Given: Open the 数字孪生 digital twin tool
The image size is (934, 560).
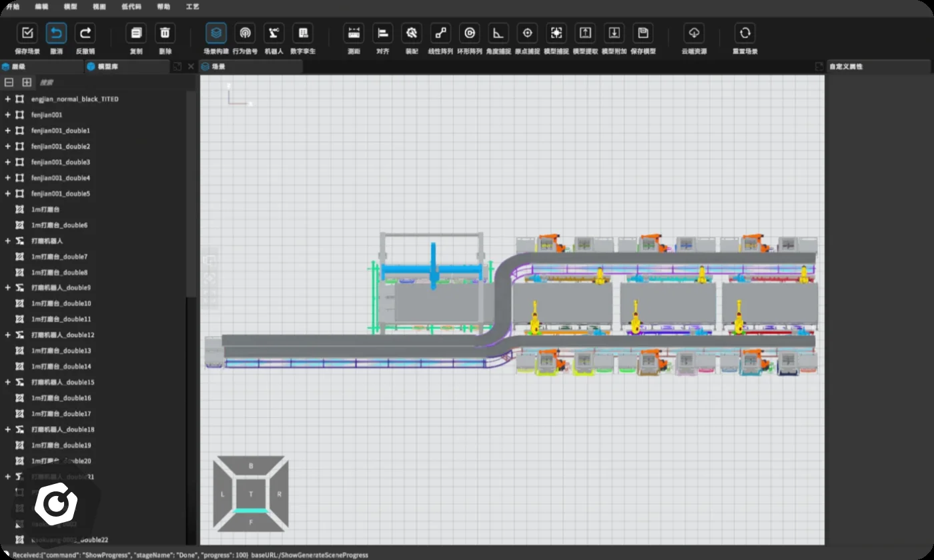Looking at the screenshot, I should pos(304,33).
